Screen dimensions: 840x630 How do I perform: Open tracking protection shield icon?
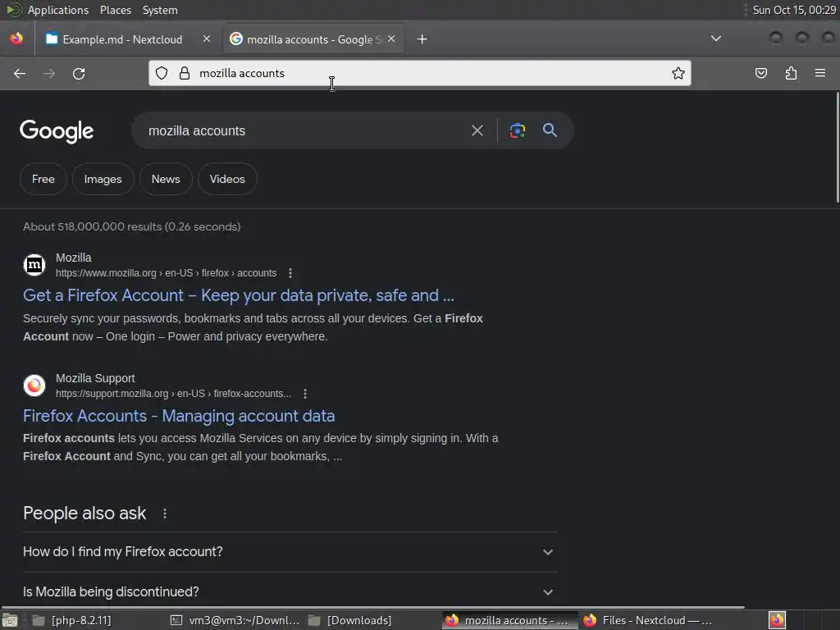(162, 73)
